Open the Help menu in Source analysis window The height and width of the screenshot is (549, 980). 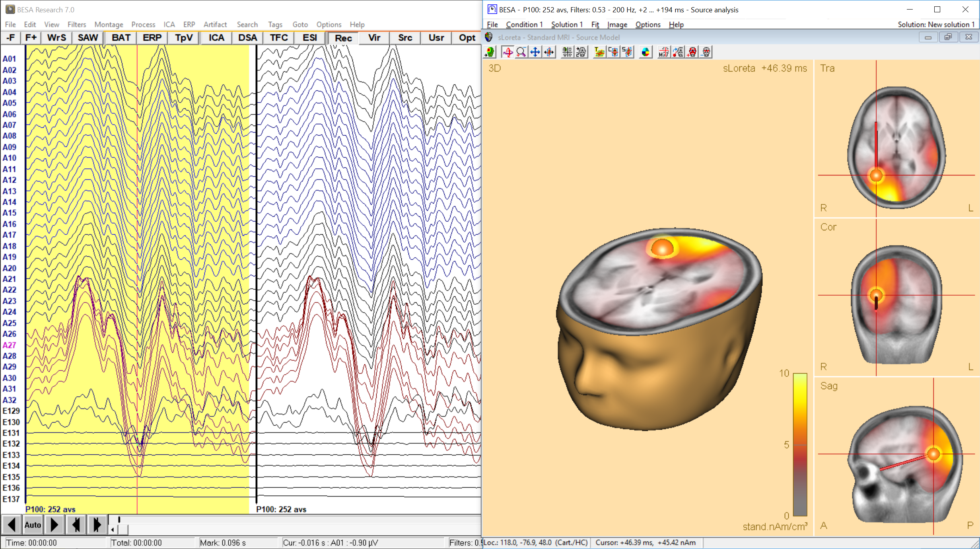pyautogui.click(x=676, y=25)
